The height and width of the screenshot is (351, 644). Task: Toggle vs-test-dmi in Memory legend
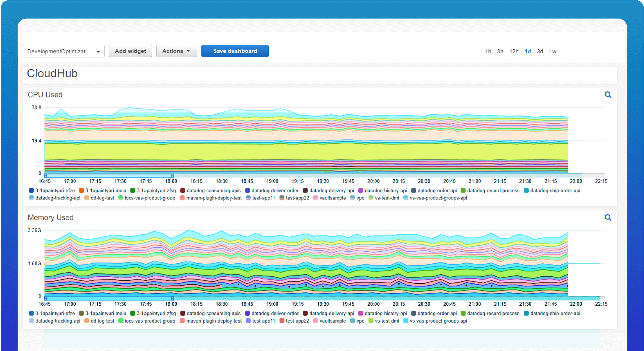pos(384,321)
